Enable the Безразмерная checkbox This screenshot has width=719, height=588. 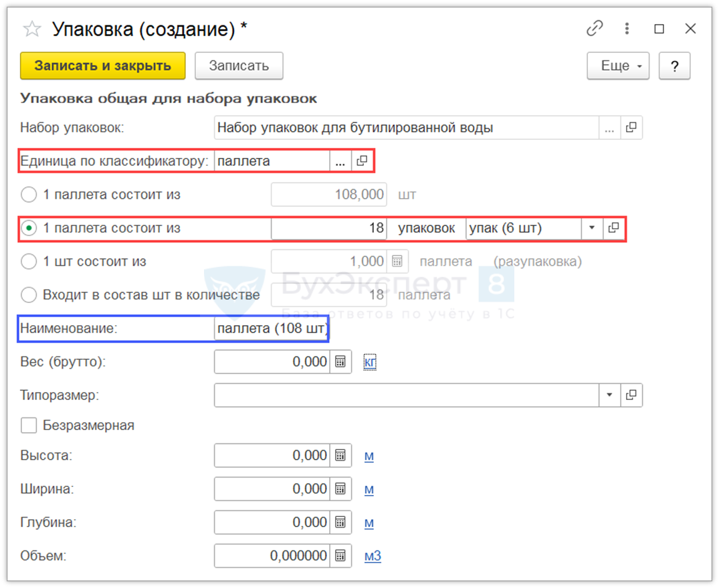coord(29,425)
